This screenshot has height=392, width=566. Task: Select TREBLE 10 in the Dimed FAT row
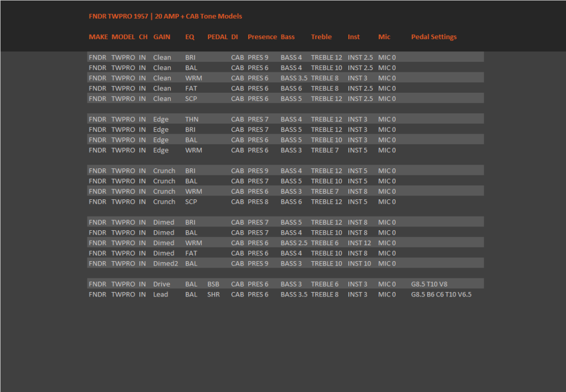[327, 253]
